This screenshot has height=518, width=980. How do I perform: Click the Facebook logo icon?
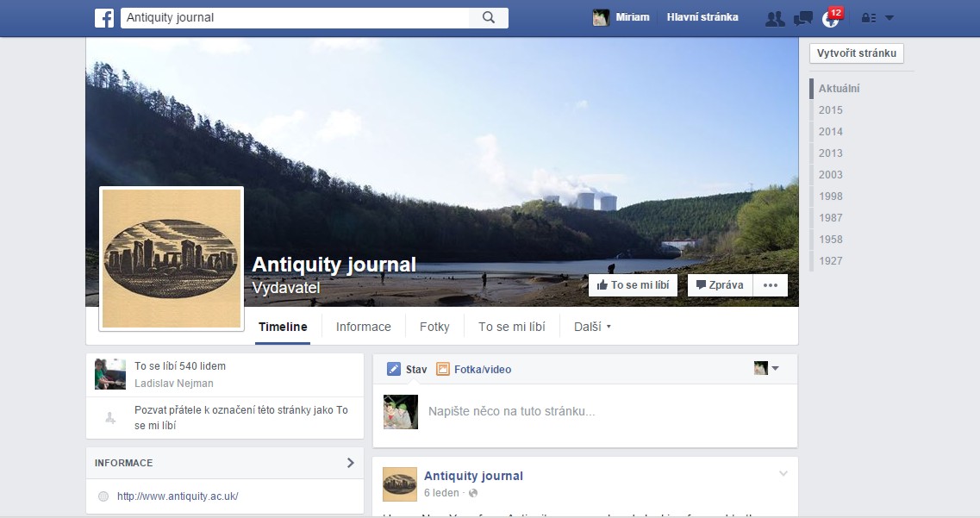pos(104,18)
